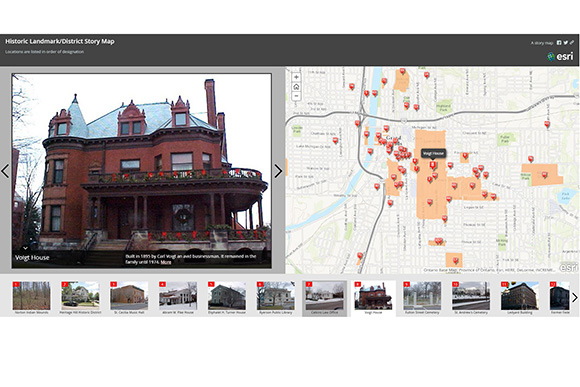Select Ledyard Building thumbnail

click(520, 298)
